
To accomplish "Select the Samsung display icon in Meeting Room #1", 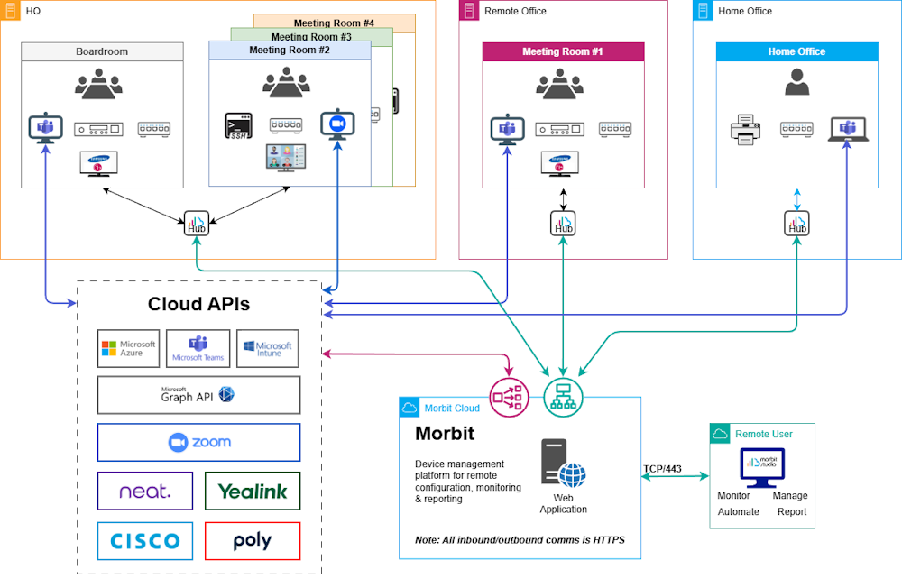I will point(560,163).
